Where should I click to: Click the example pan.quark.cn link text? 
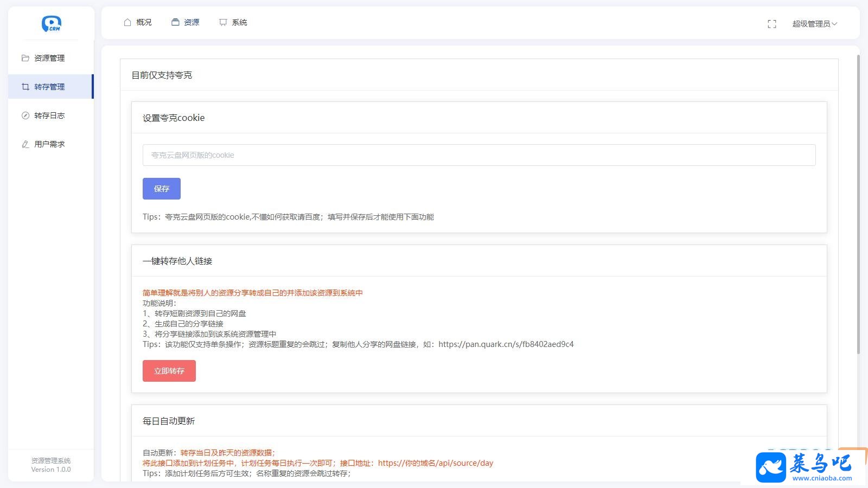pos(506,344)
